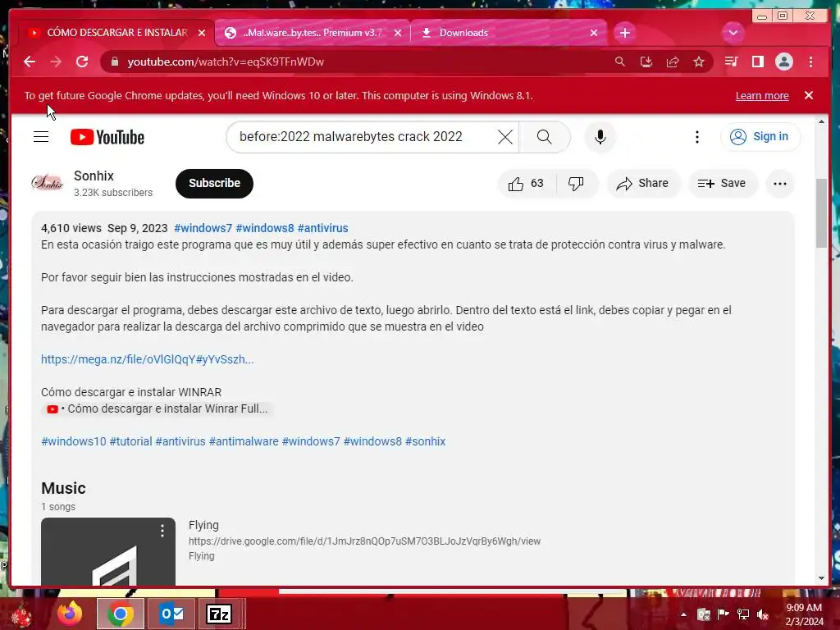
Task: Click into the YouTube search field
Action: click(364, 137)
